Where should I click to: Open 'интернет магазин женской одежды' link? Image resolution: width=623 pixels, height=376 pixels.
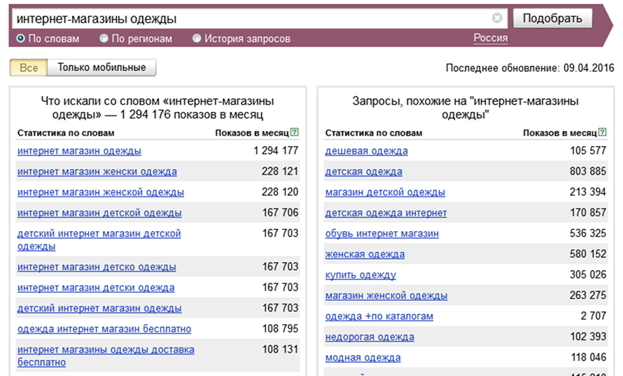(x=101, y=192)
